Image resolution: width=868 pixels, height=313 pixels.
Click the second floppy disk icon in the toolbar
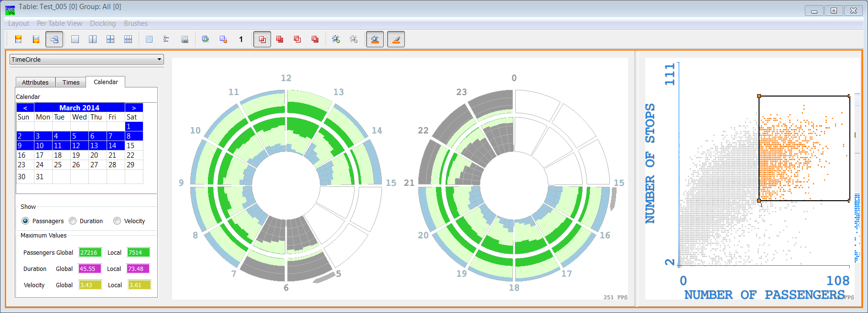(x=36, y=39)
